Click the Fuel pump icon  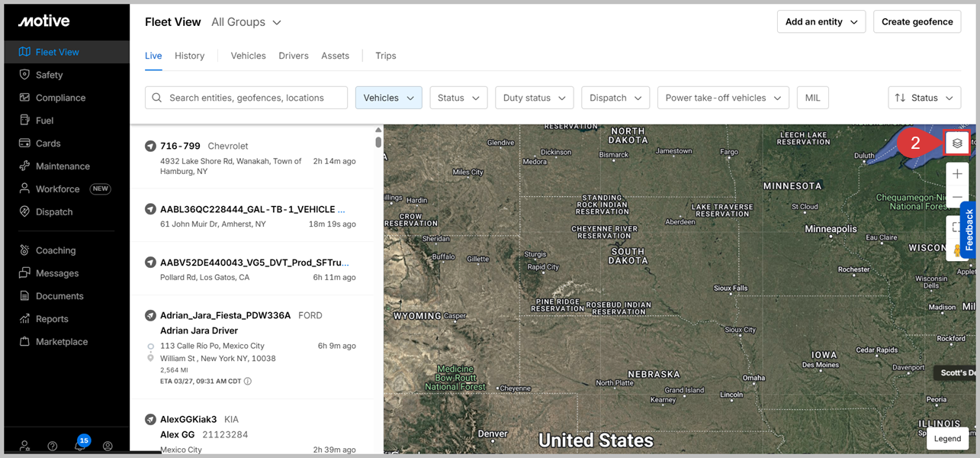tap(24, 121)
